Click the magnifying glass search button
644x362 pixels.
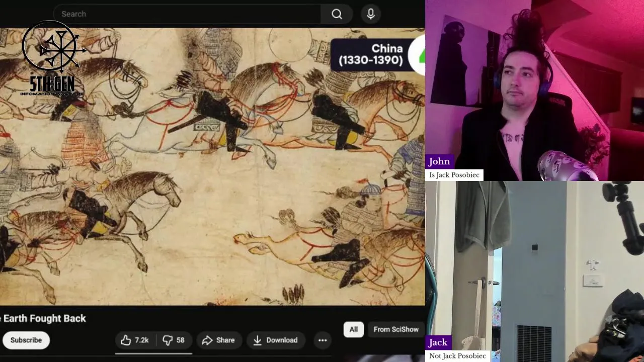(337, 14)
